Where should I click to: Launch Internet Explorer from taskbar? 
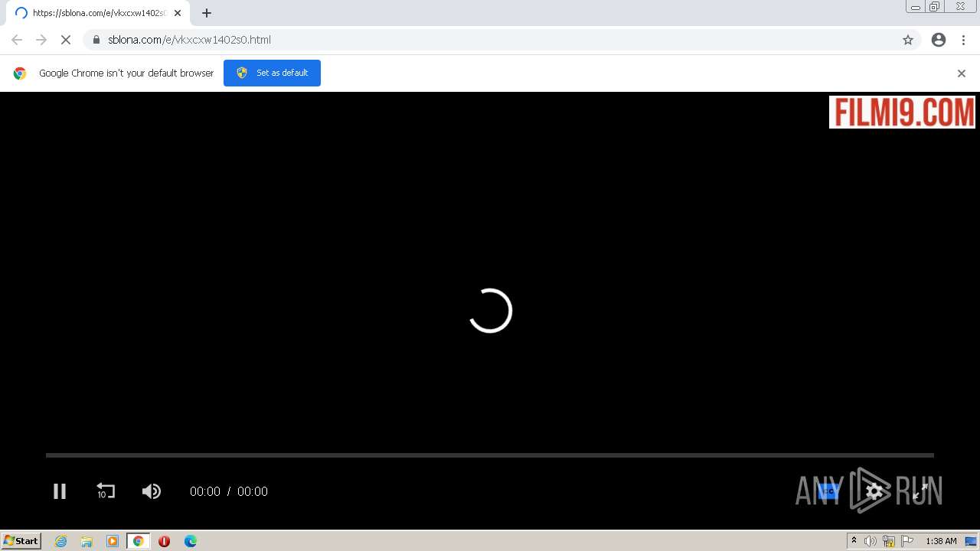(61, 541)
